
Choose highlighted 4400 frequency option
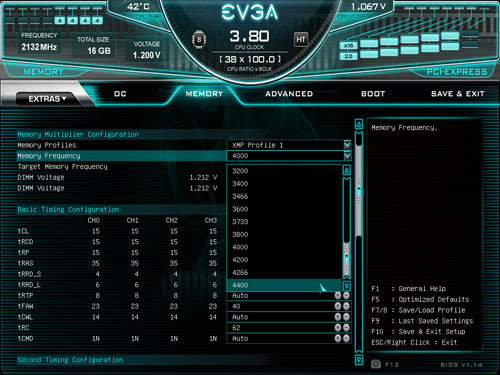point(284,285)
